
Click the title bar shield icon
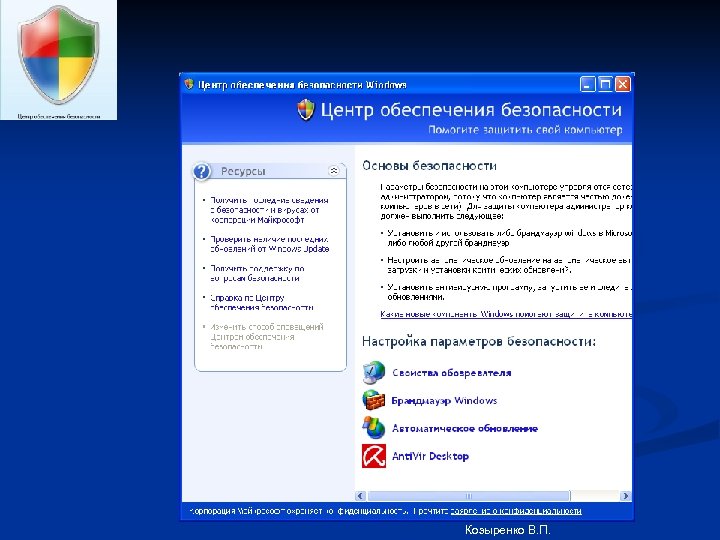coord(189,84)
